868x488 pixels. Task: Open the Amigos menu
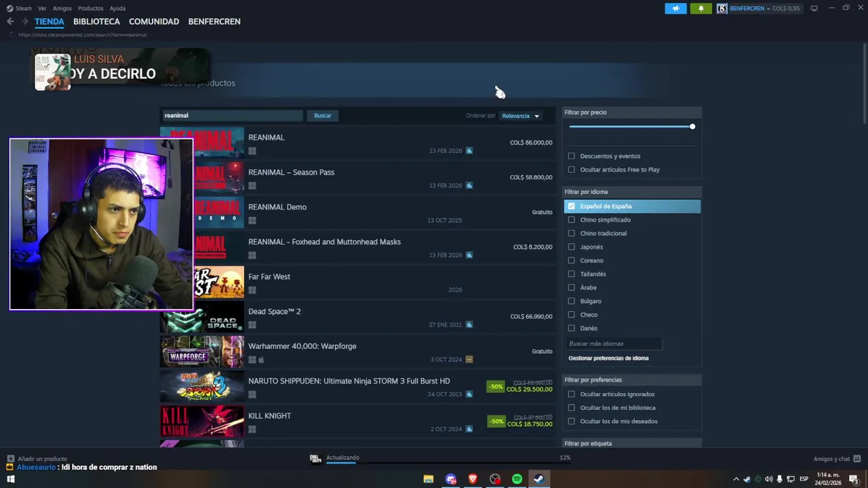coord(62,8)
